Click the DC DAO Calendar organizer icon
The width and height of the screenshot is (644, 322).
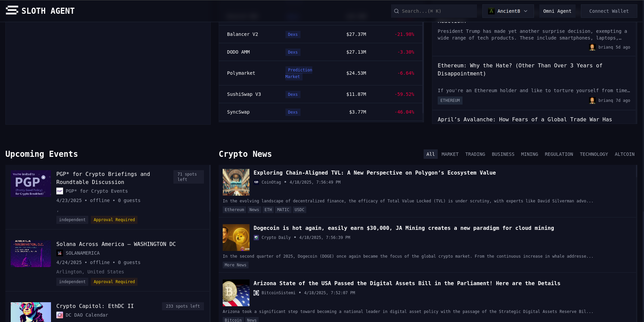60,315
